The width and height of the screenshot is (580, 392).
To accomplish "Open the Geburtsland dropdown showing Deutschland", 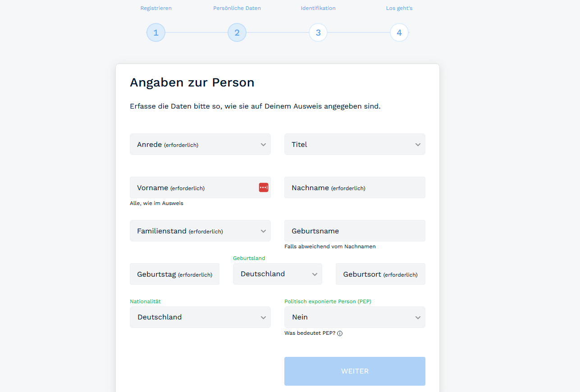I will click(277, 274).
